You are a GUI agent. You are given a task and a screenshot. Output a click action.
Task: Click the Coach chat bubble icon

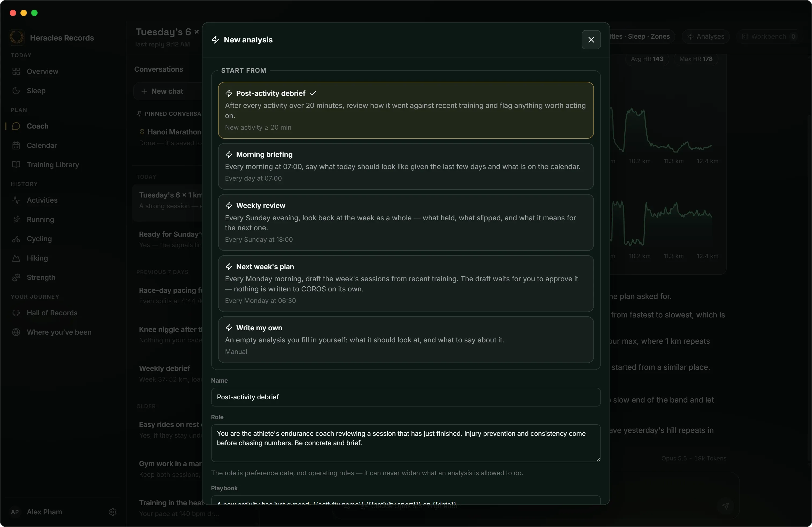coord(16,126)
